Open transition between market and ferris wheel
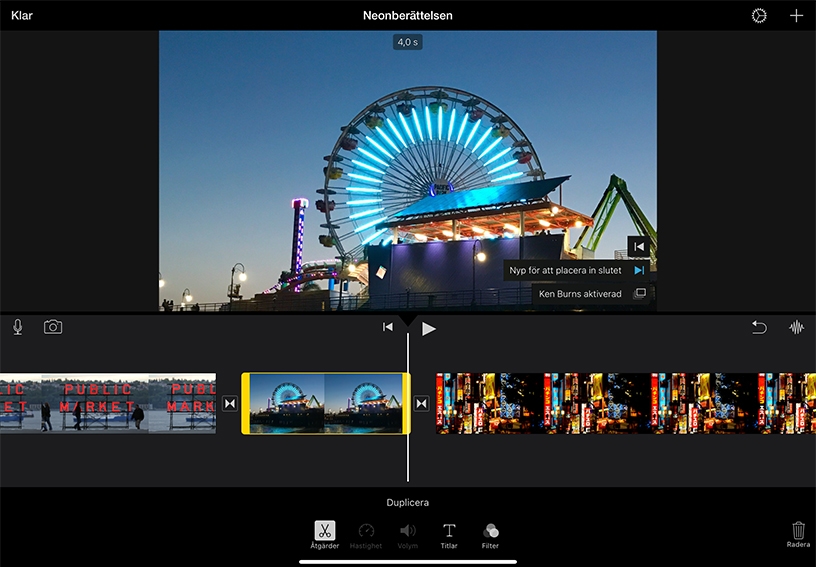 [x=230, y=403]
